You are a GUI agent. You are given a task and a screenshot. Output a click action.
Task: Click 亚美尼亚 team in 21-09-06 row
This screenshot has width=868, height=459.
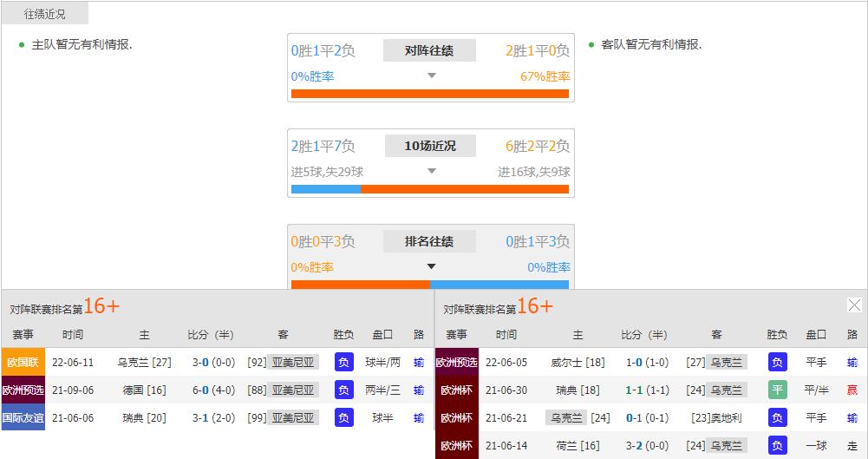point(293,390)
